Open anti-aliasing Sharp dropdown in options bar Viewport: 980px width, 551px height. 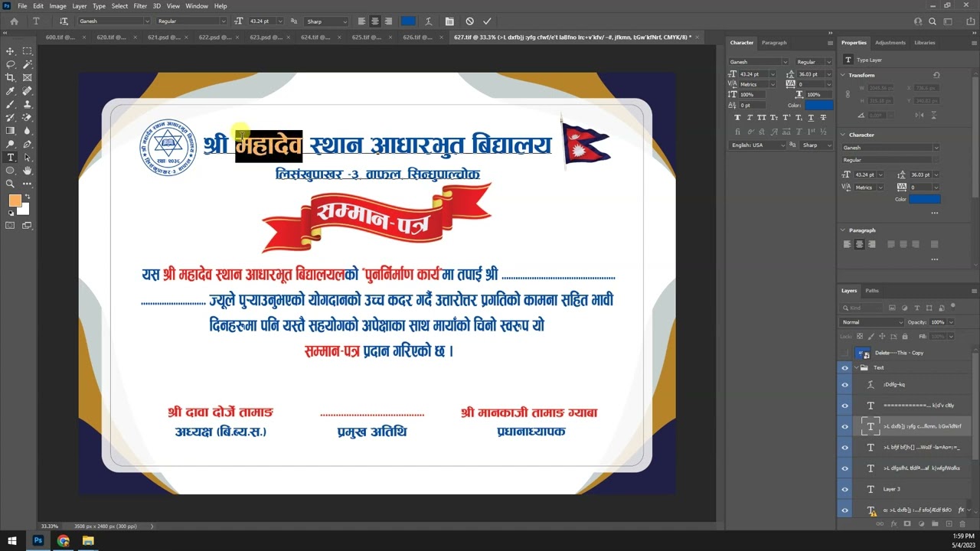point(326,21)
